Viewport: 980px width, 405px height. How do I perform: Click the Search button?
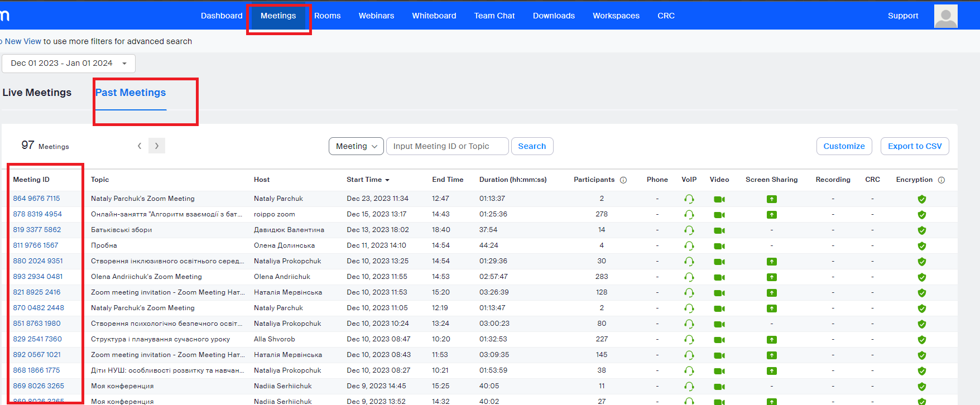(532, 146)
